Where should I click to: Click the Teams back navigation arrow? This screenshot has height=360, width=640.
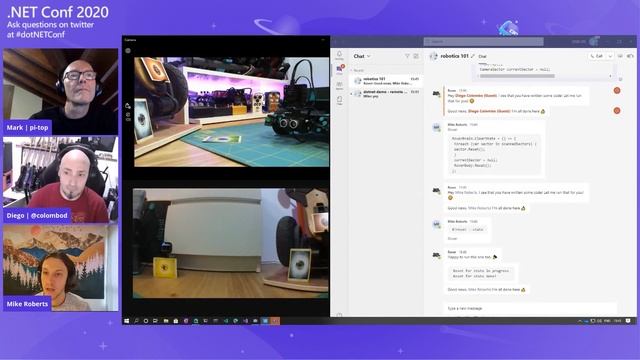[336, 41]
